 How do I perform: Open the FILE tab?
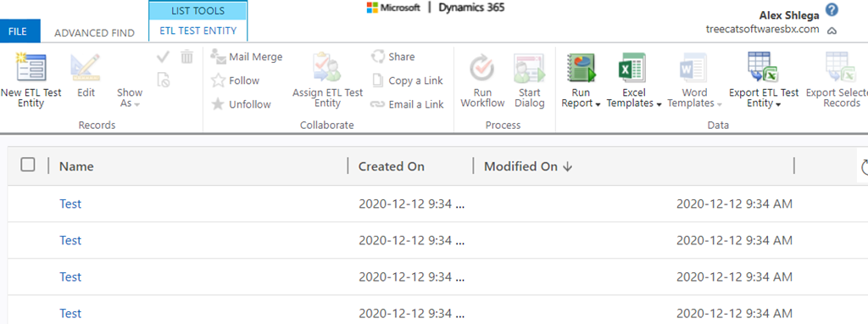tap(20, 31)
